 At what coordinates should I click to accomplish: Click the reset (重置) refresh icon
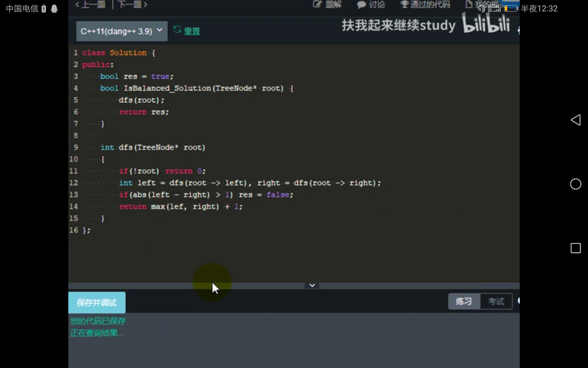(x=177, y=30)
